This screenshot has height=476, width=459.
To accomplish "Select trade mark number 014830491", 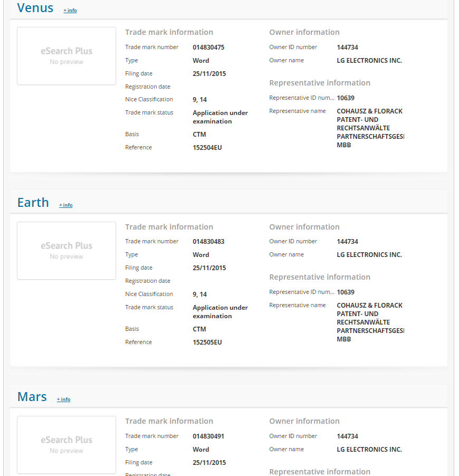I will [x=208, y=436].
